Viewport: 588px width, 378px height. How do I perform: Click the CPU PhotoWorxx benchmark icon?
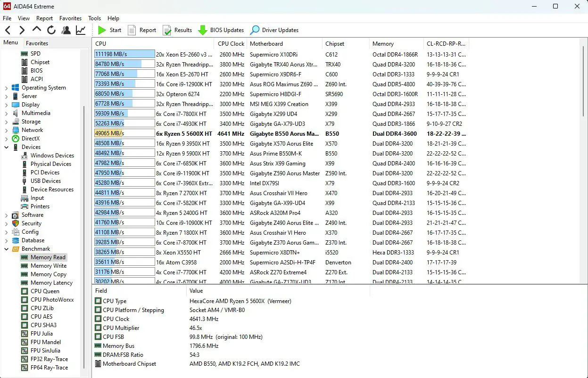pos(25,300)
